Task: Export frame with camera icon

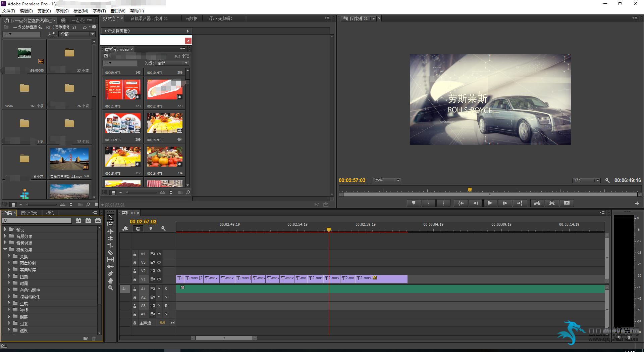Action: [x=567, y=203]
